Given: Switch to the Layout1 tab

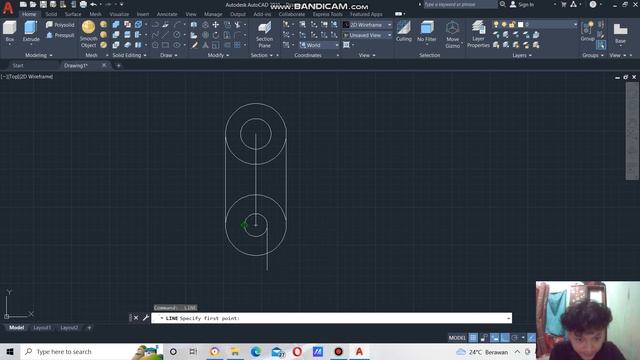Looking at the screenshot, I should click(42, 327).
